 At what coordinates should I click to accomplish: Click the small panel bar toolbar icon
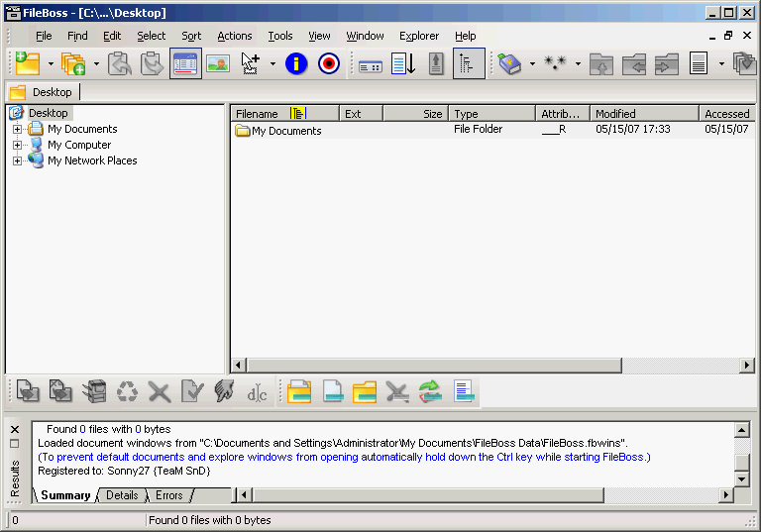[371, 67]
